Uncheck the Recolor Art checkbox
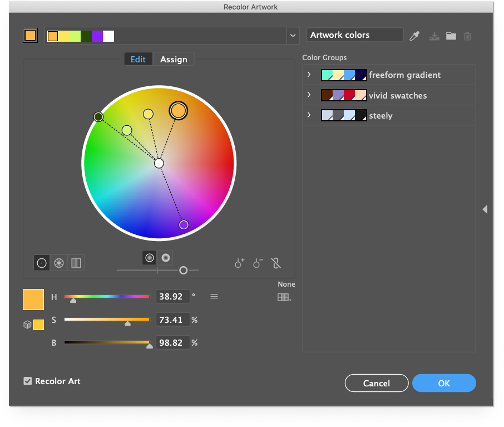 27,381
